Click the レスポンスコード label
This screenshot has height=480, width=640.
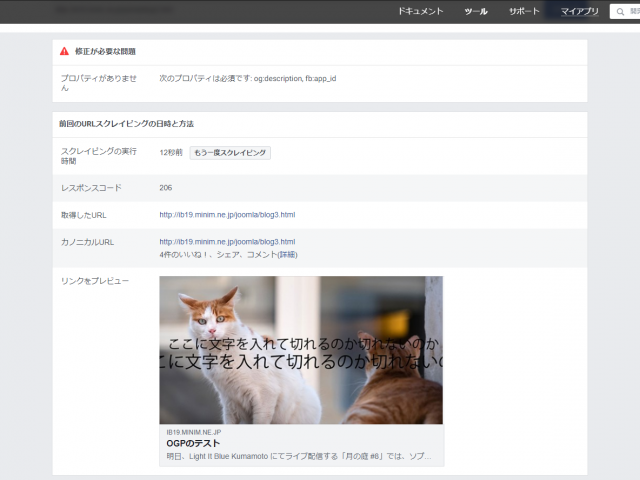(91, 188)
